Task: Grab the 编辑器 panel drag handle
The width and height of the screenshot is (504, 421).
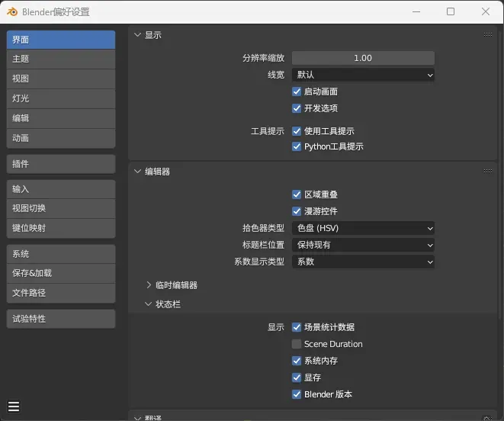Action: click(x=488, y=171)
